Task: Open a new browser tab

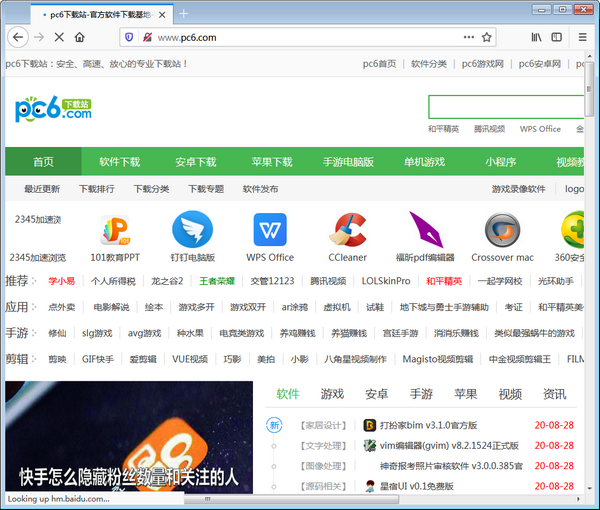Action: 184,13
